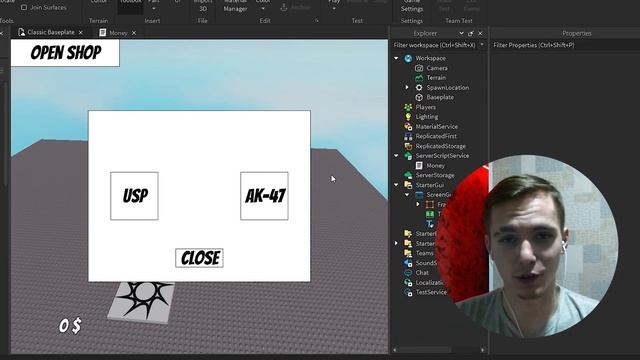Click the SoundService speaker icon
The image size is (640, 360).
pos(408,263)
